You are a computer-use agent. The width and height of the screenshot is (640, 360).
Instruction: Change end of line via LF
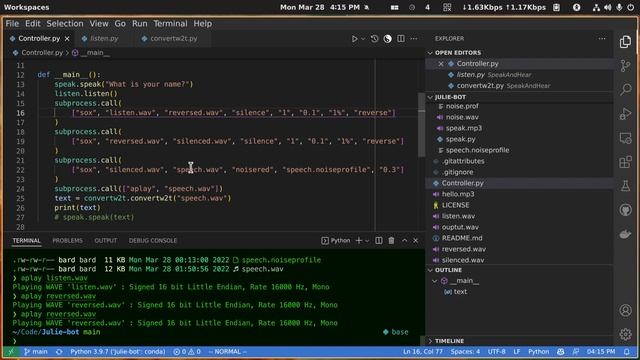(517, 351)
